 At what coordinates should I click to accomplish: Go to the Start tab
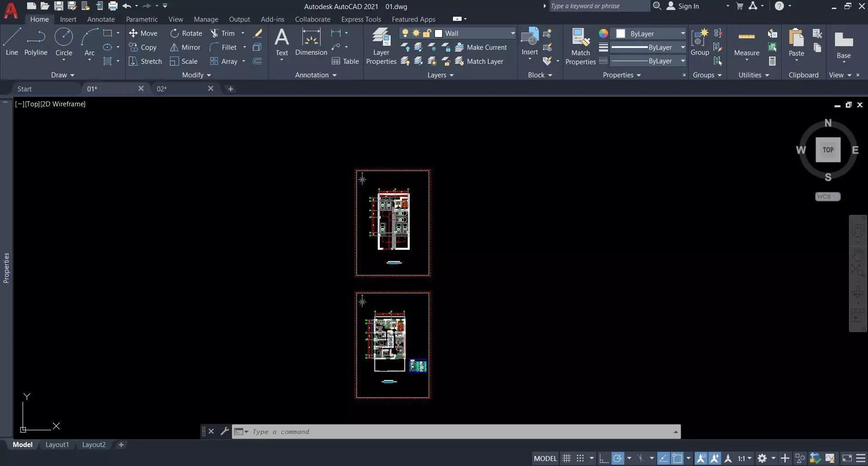coord(24,89)
